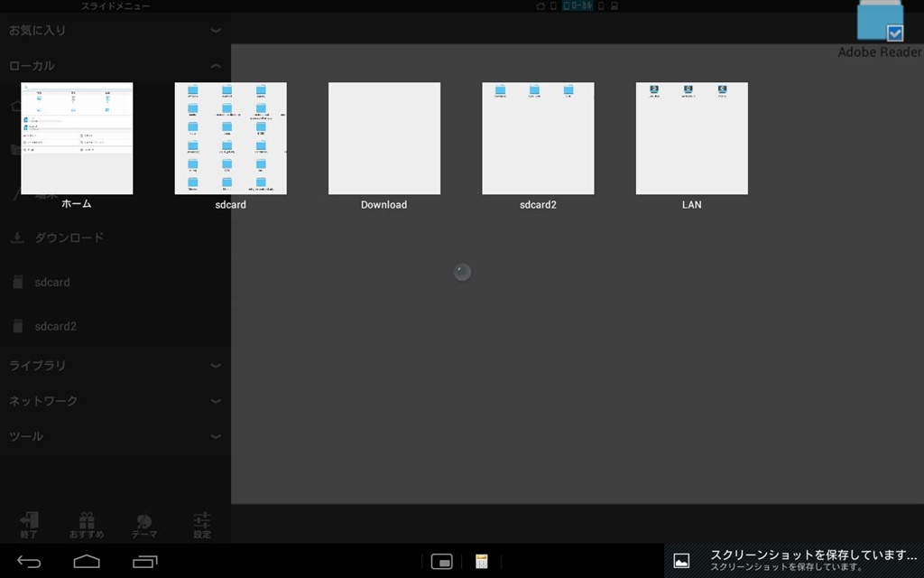Switch to the Download window thumbnail
924x578 pixels.
(384, 138)
